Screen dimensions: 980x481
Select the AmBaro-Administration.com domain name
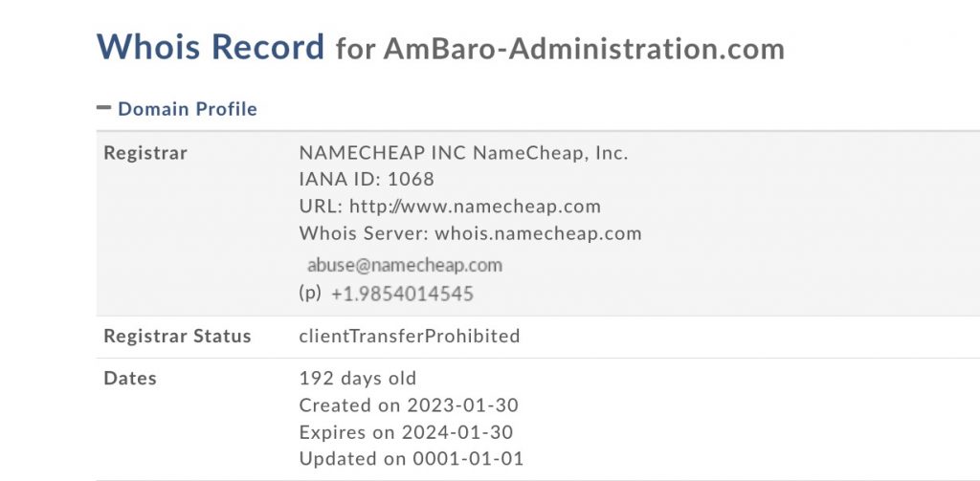[x=584, y=49]
